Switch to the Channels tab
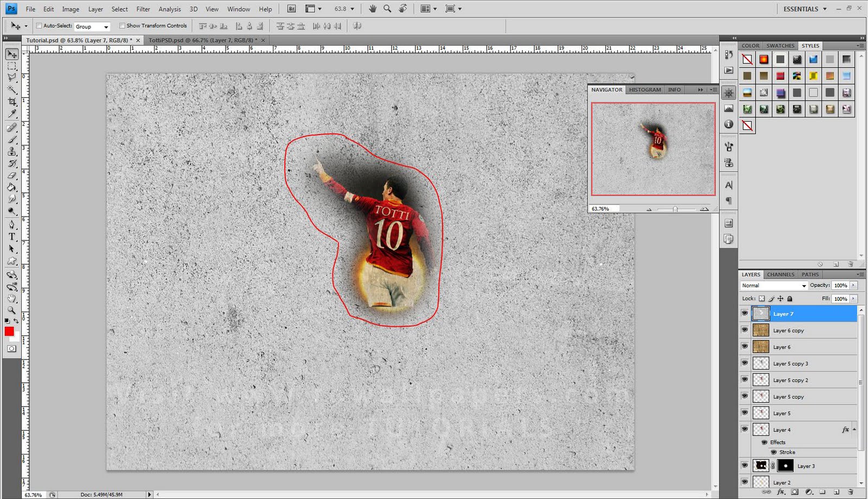The height and width of the screenshot is (499, 868). point(781,274)
